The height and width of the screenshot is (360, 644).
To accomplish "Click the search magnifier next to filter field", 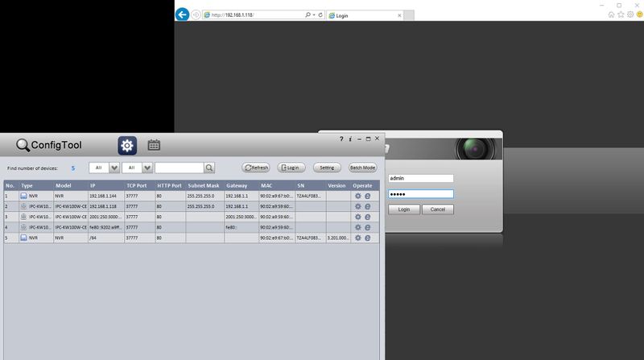I will (209, 168).
